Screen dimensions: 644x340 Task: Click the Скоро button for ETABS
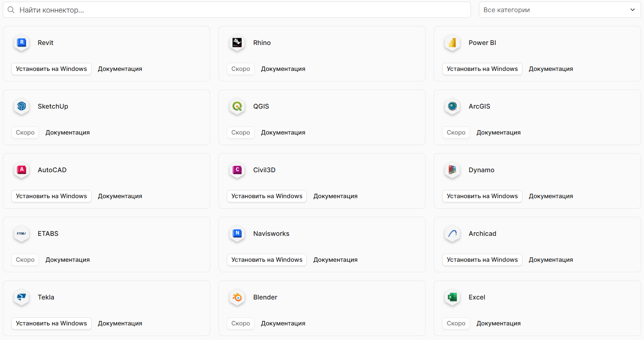coord(25,260)
